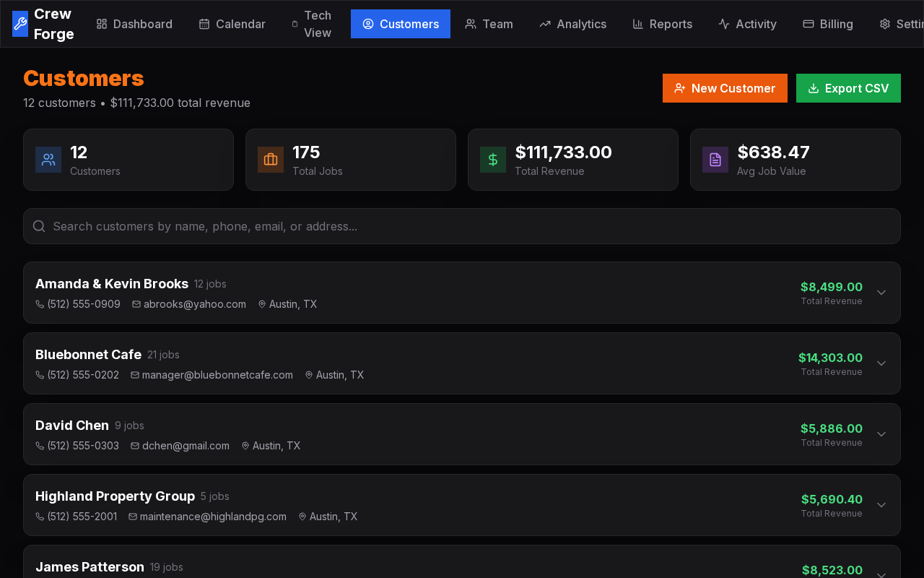
Task: Click phone number (512) 555-0909
Action: [x=84, y=304]
